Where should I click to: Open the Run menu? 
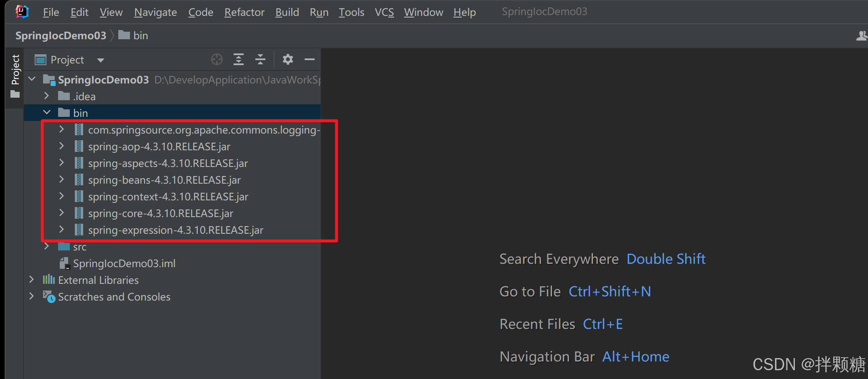(319, 12)
